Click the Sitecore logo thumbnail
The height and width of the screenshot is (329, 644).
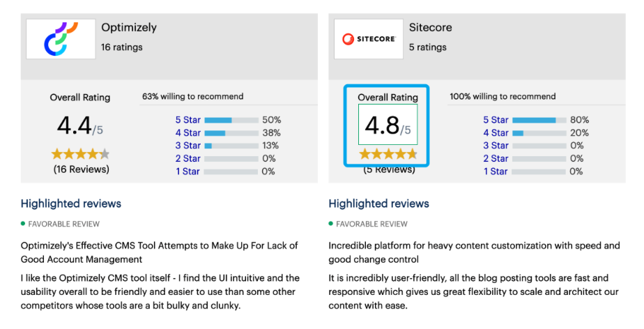pyautogui.click(x=369, y=38)
